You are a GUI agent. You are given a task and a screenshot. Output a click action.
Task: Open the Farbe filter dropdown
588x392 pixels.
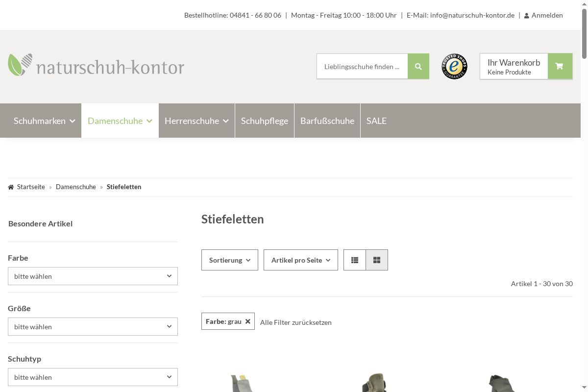(93, 276)
